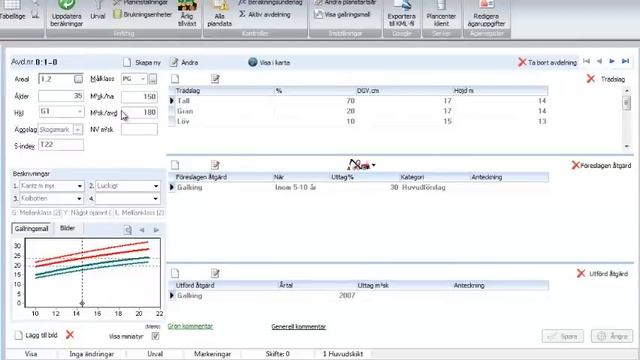Screen dimensions: 640x360
Task: Click edit icon above Trädslag table
Action: coord(215,79)
